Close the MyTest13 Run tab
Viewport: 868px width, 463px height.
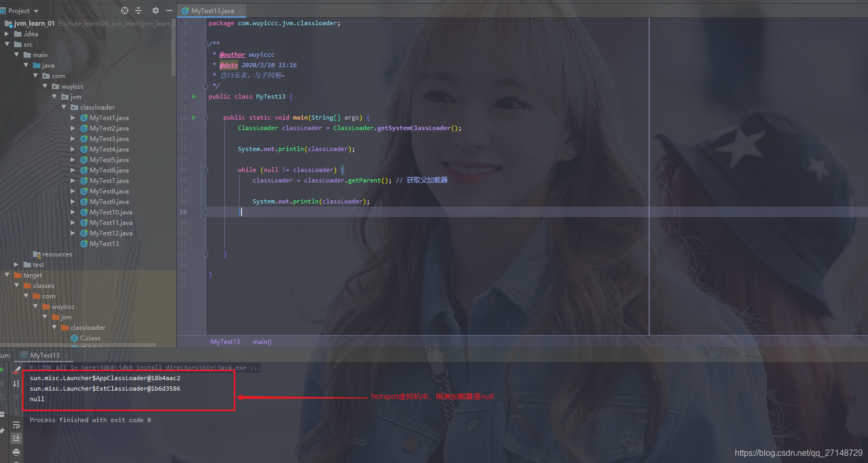coord(66,356)
